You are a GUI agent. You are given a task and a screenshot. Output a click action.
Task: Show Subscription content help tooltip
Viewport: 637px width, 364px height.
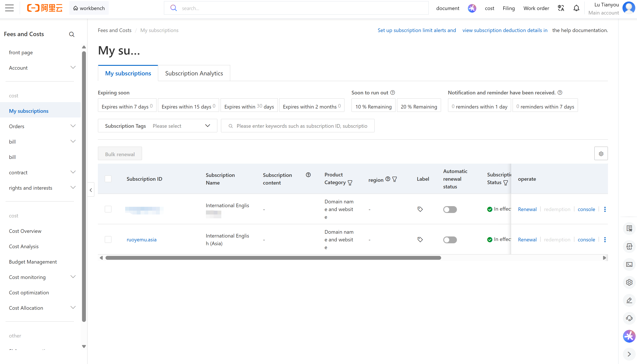coord(308,175)
